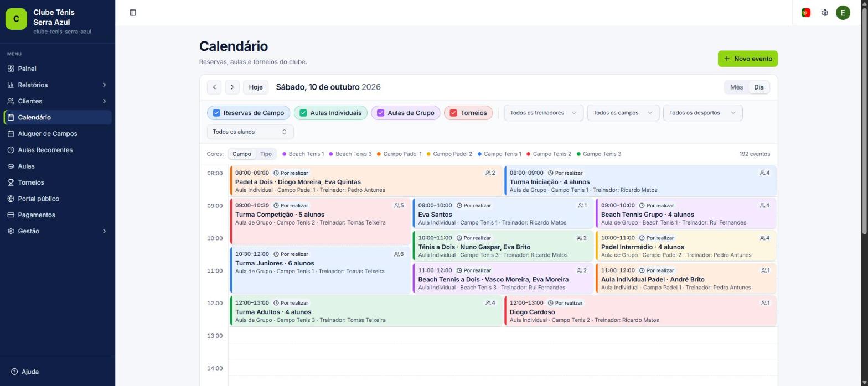Click the Aulas graduation cap icon

coord(11,166)
